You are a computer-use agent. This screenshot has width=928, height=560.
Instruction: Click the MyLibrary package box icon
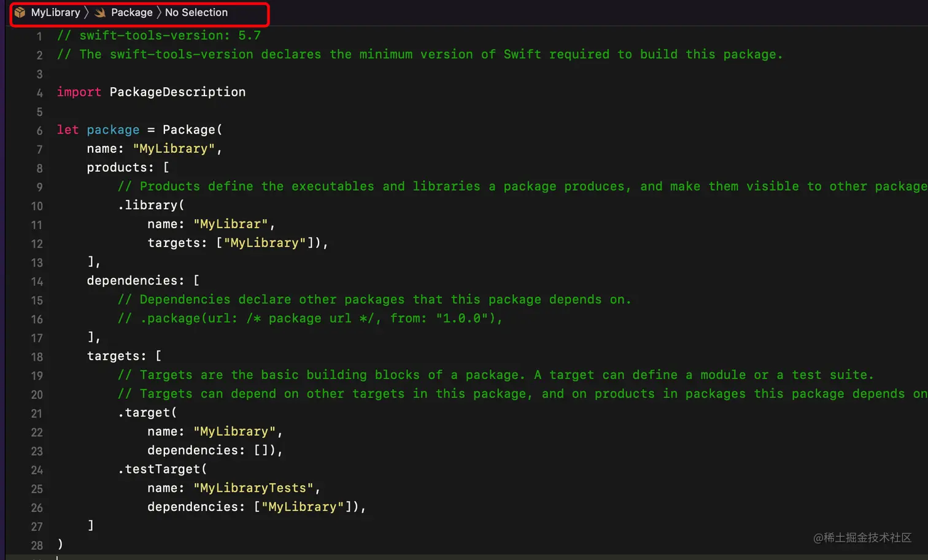click(x=20, y=13)
